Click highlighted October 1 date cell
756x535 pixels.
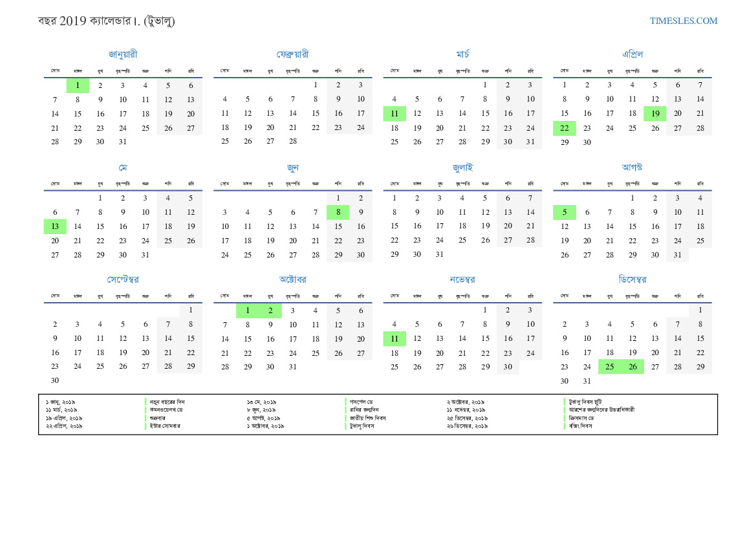pyautogui.click(x=248, y=311)
